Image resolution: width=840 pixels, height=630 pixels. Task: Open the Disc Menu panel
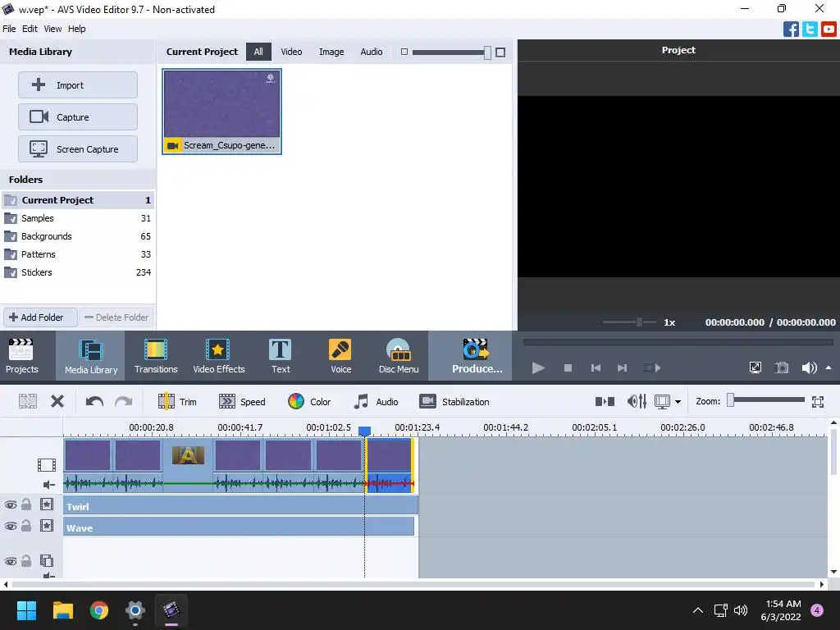pos(399,356)
